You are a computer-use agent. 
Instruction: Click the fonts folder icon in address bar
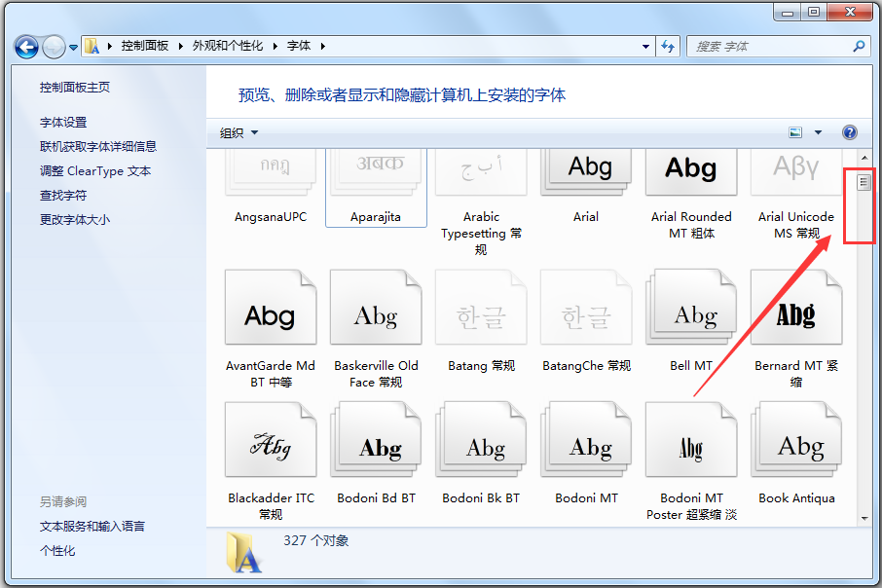[x=92, y=46]
